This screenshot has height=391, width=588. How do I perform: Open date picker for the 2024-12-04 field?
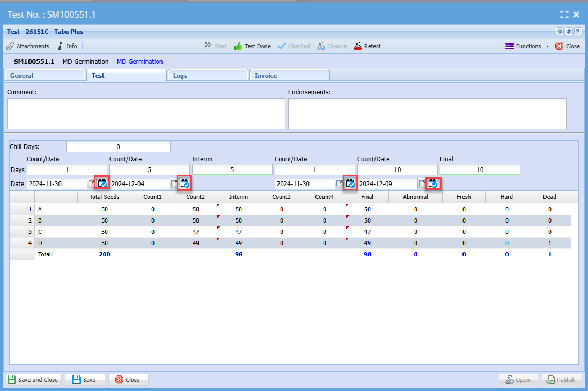174,183
